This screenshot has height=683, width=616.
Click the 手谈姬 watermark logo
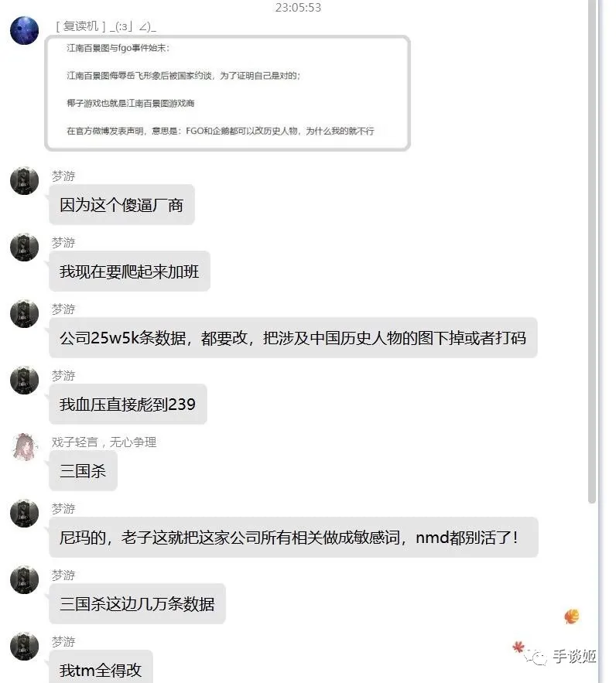[561, 656]
